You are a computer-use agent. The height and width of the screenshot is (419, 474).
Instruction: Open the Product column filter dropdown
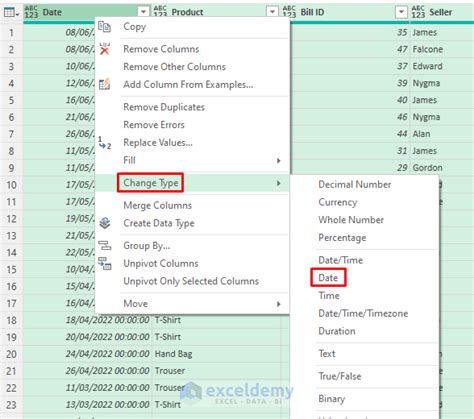tap(272, 12)
